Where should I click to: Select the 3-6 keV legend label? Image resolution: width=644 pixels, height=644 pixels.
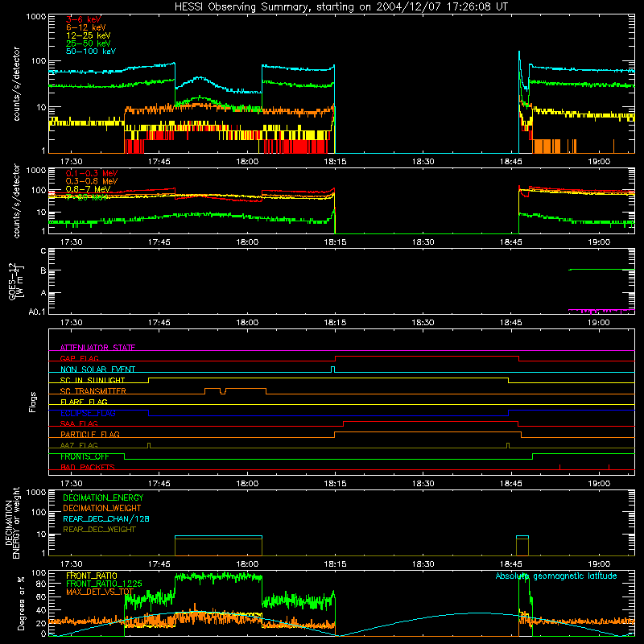point(84,19)
